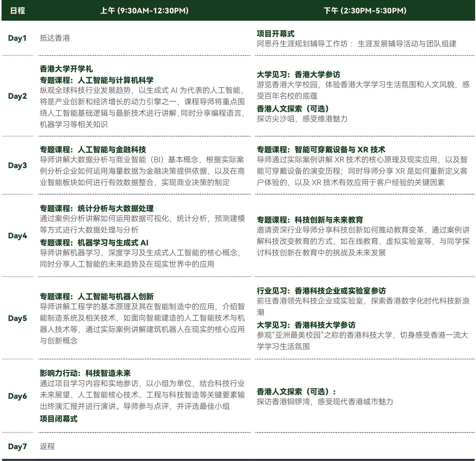Click the 项目闭幕式 heading
Image resolution: width=476 pixels, height=461 pixels.
tap(58, 419)
